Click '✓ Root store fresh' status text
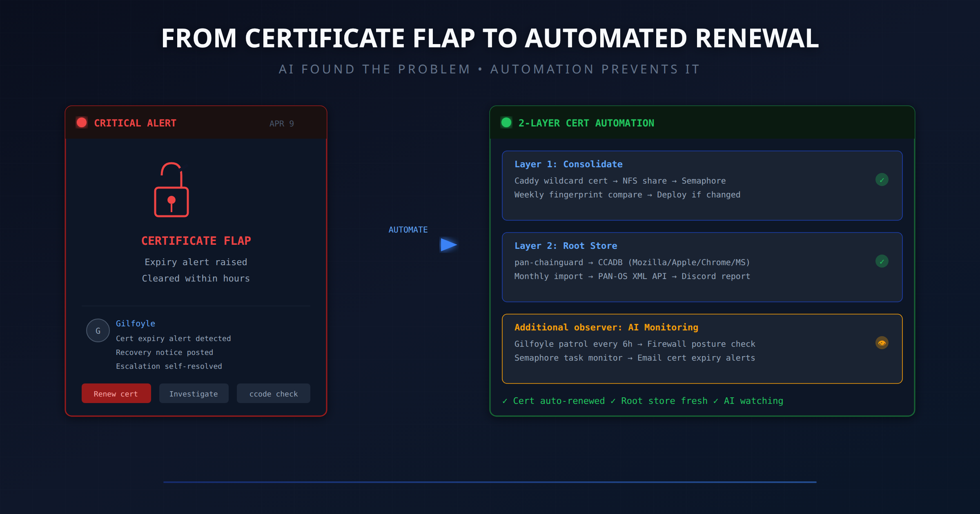Viewport: 980px width, 514px height. [x=659, y=401]
